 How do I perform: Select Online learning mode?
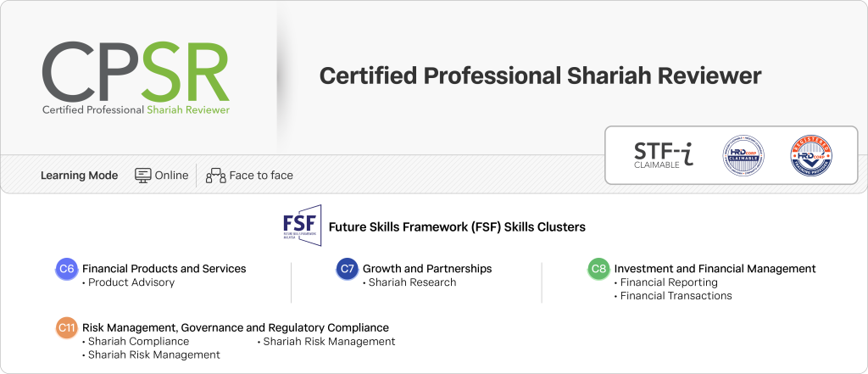tap(171, 176)
